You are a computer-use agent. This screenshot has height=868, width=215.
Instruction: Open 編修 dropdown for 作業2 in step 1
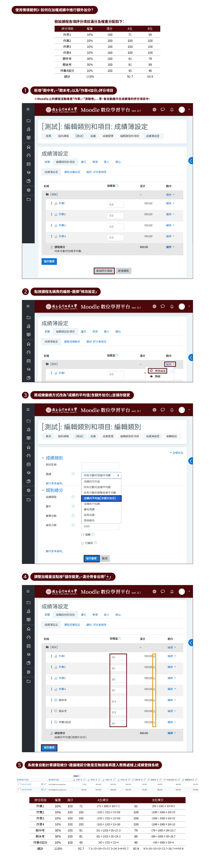170,214
